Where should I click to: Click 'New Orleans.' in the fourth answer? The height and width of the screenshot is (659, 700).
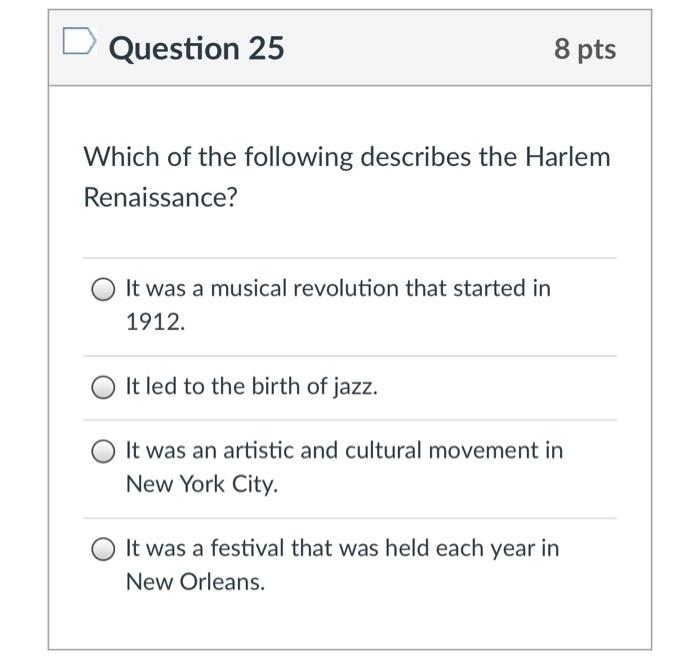point(195,583)
